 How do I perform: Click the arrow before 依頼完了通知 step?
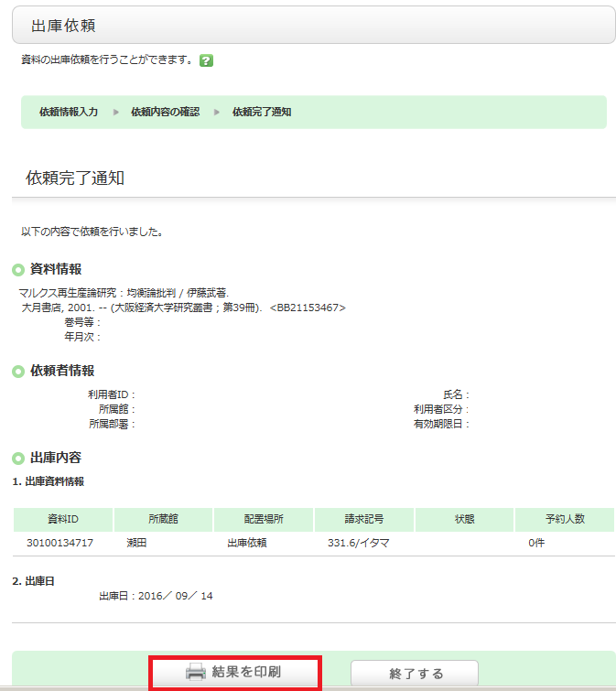pos(217,112)
